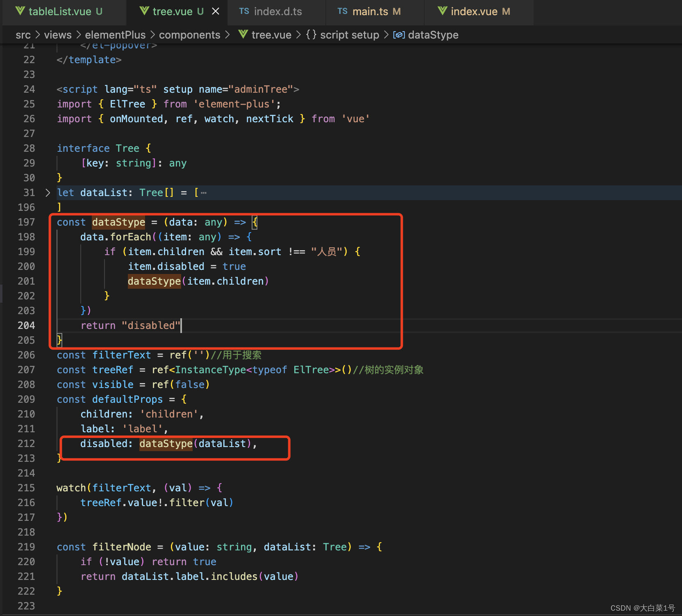The image size is (682, 616).
Task: Click the watch function call
Action: pos(71,488)
